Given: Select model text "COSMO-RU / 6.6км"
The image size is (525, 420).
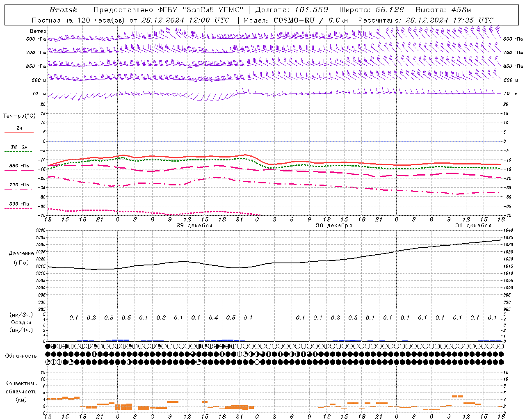Looking at the screenshot, I should 310,20.
